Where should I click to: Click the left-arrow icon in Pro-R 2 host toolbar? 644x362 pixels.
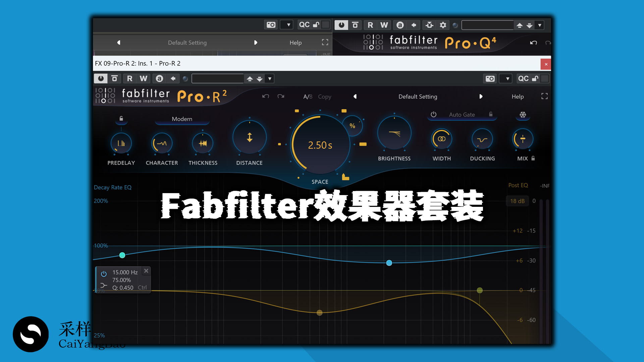173,78
